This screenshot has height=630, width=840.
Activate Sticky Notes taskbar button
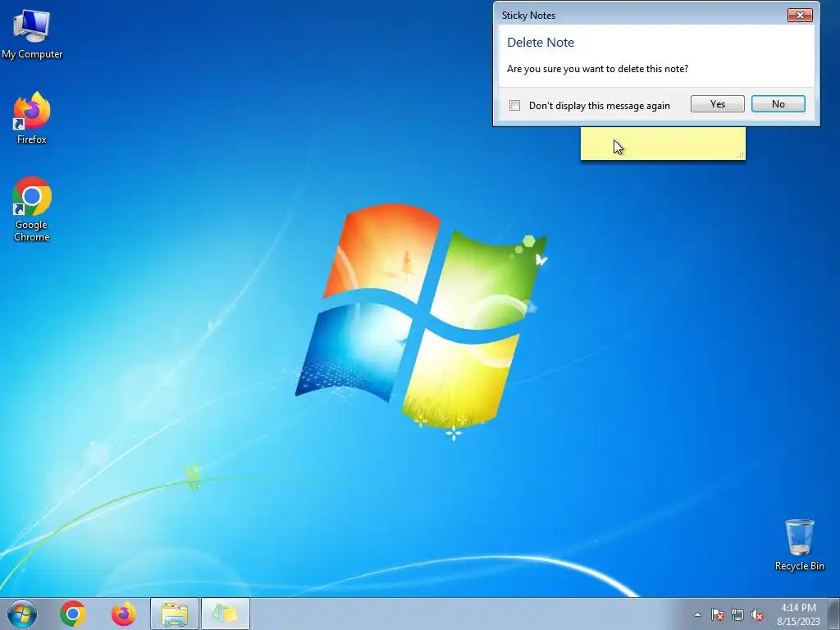click(x=226, y=614)
